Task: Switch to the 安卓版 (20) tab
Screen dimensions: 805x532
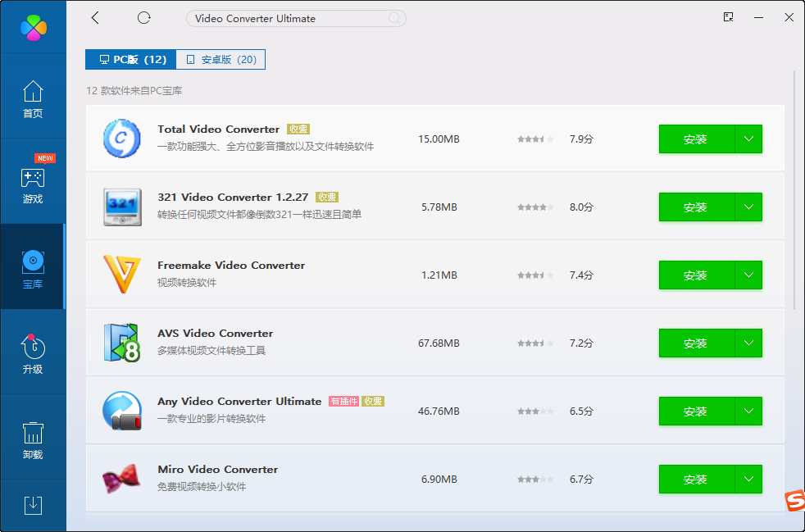Action: click(221, 60)
